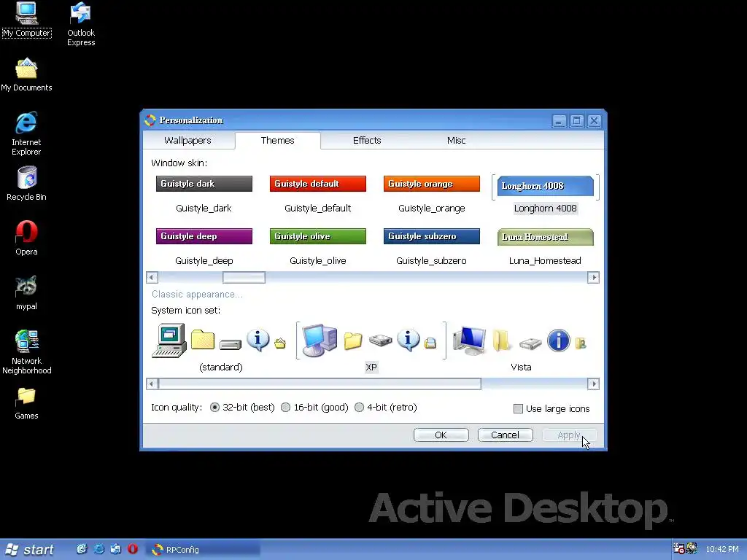Open My Documents desktop icon
This screenshot has width=747, height=560.
(27, 75)
